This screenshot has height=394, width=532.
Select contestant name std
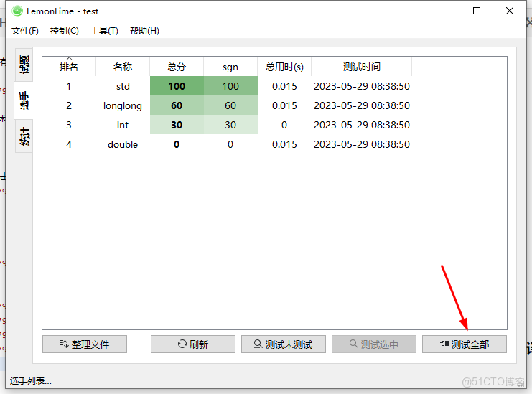coord(123,86)
